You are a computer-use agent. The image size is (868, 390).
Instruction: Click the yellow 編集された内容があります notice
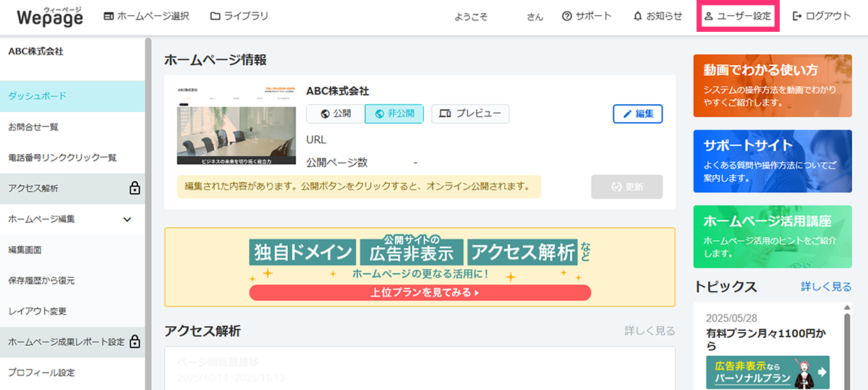[x=359, y=187]
